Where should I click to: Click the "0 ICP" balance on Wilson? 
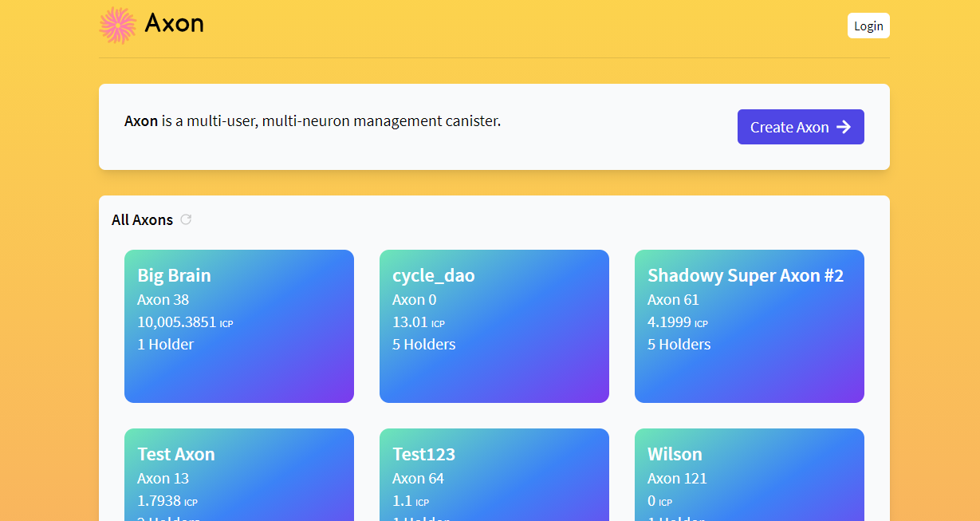pos(661,500)
